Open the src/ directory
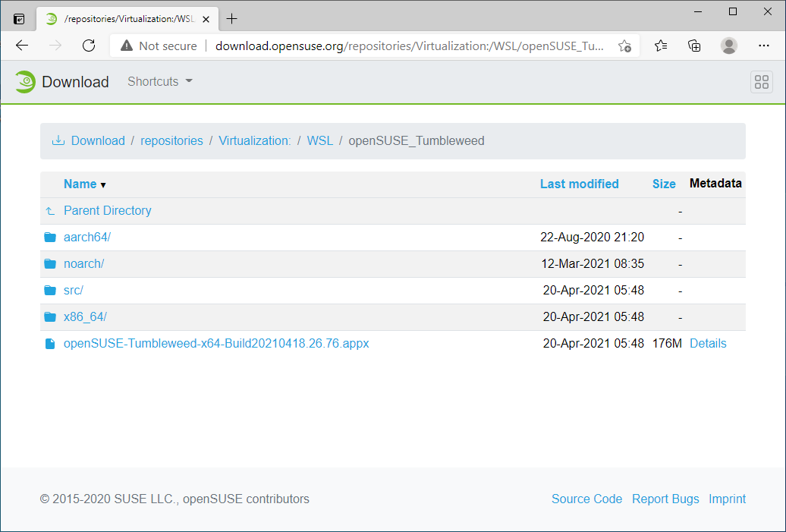The width and height of the screenshot is (786, 532). (73, 291)
